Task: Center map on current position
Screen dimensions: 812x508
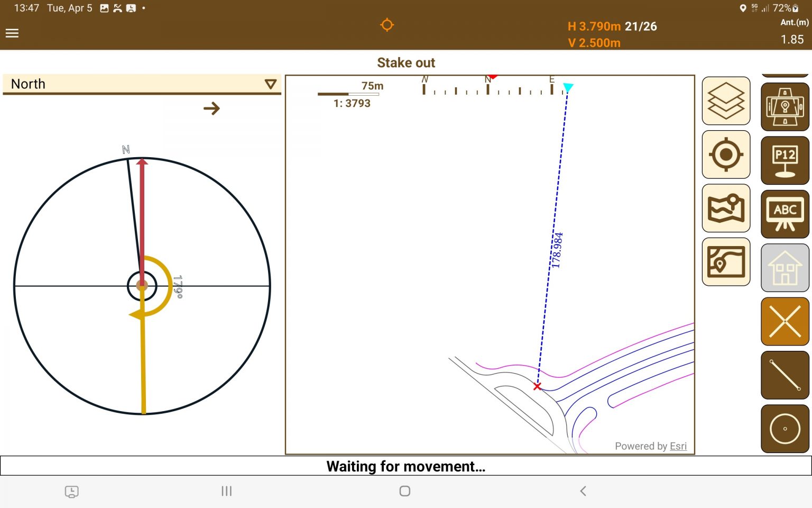Action: 726,155
